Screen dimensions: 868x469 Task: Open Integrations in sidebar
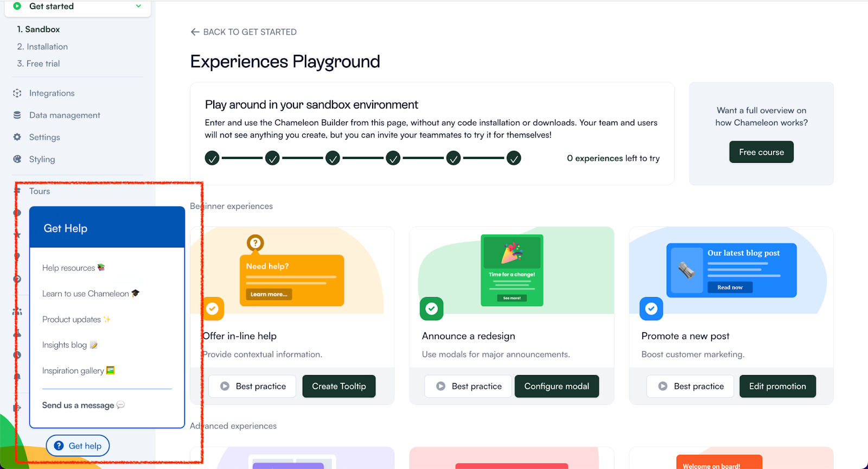coord(52,93)
